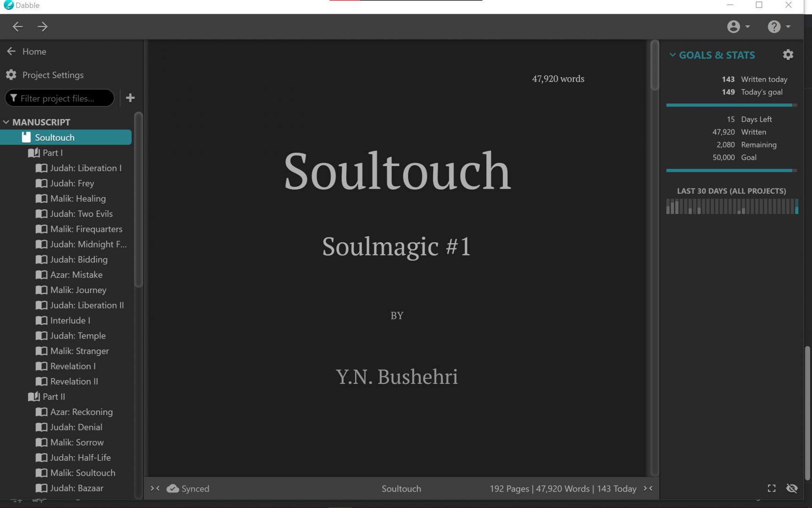This screenshot has width=812, height=508.
Task: Click the Synced cloud status icon
Action: pyautogui.click(x=173, y=489)
